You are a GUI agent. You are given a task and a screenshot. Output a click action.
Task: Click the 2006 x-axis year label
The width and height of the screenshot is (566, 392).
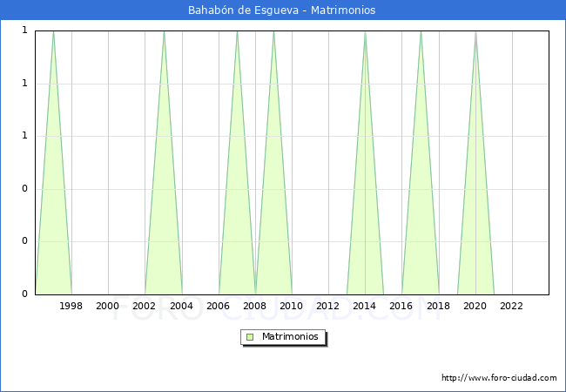point(219,306)
